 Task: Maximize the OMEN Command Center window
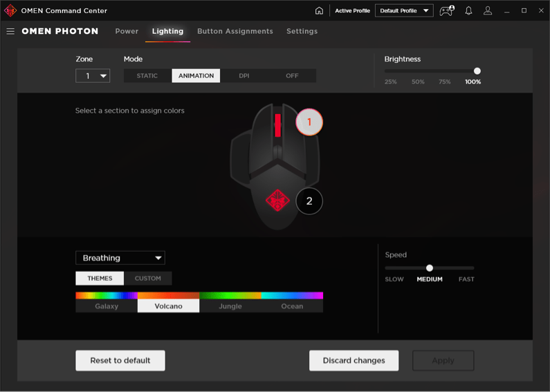(x=524, y=11)
